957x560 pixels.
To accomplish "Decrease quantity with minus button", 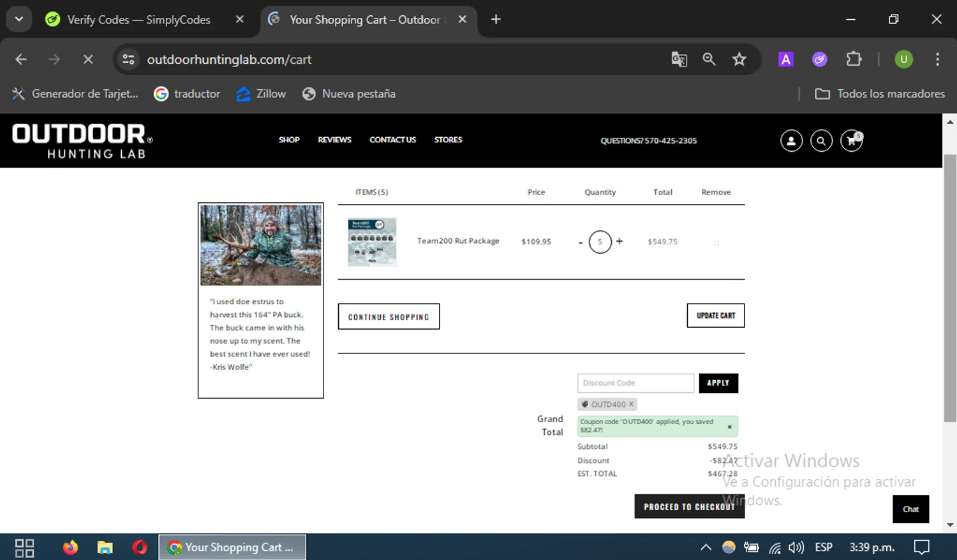I will [x=581, y=242].
